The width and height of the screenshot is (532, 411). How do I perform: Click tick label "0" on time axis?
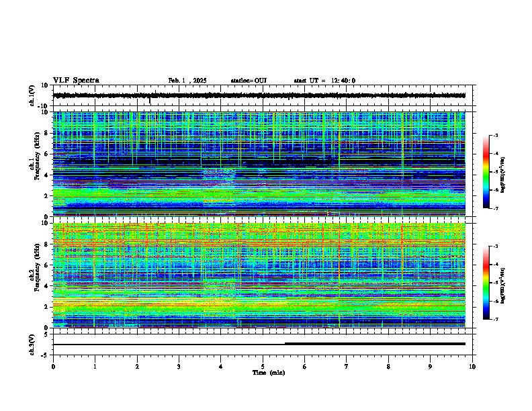click(x=53, y=367)
